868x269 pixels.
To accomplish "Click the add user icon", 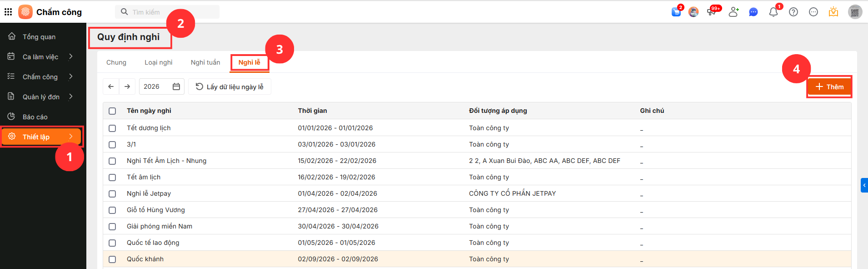I will pyautogui.click(x=733, y=12).
